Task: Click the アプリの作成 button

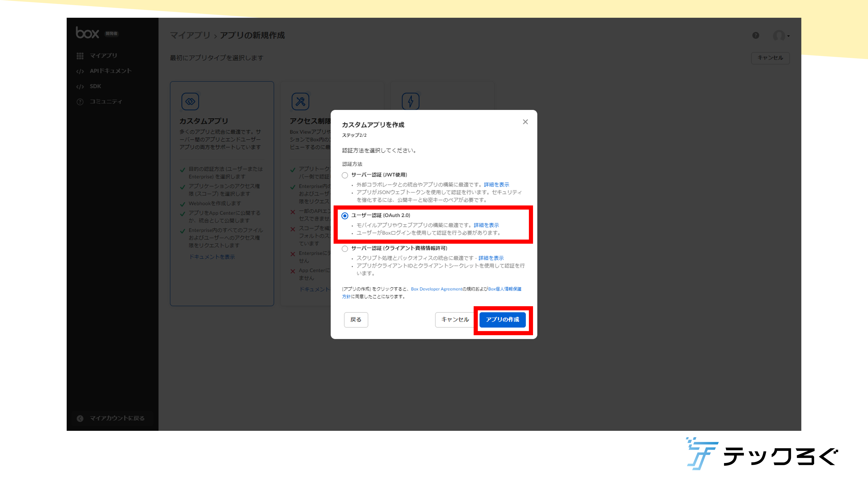Action: tap(502, 320)
